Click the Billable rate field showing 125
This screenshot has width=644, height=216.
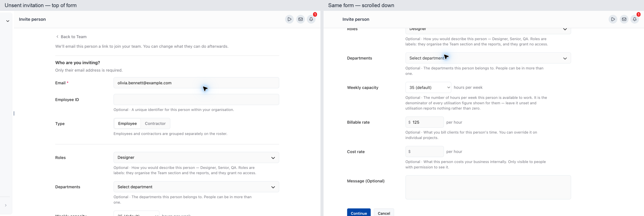(424, 122)
